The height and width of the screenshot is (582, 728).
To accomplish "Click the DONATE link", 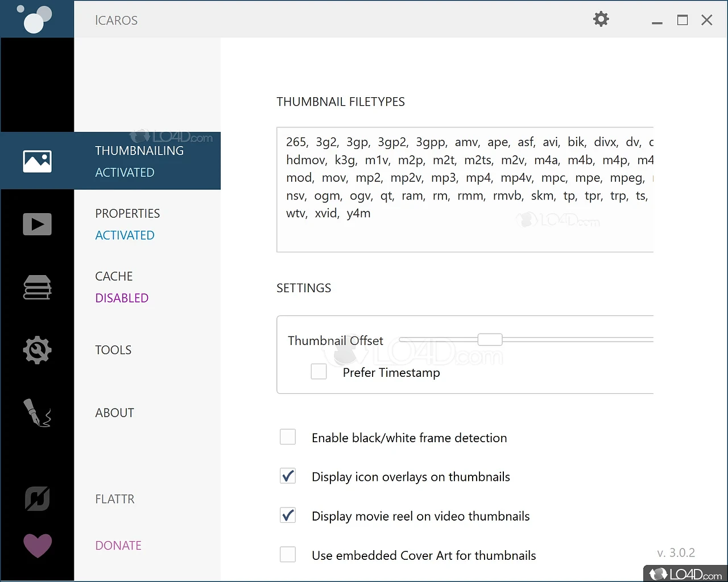I will tap(118, 546).
